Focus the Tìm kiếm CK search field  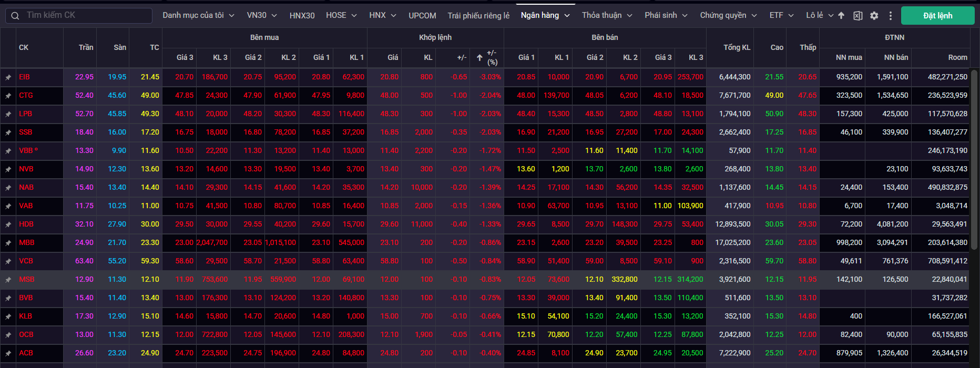pyautogui.click(x=84, y=16)
